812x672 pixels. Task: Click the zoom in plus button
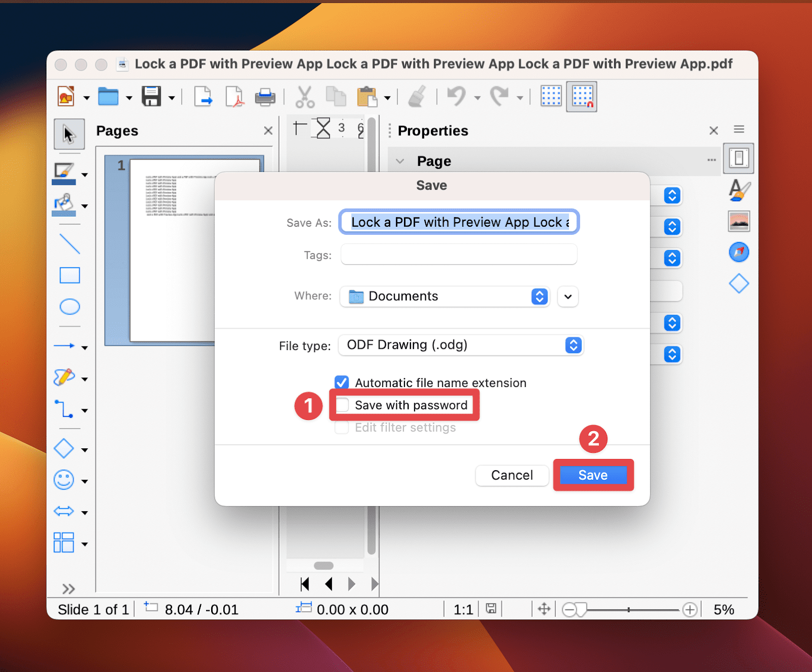[690, 610]
